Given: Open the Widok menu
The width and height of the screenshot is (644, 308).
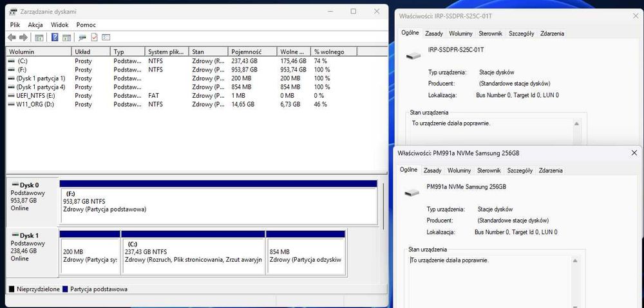Looking at the screenshot, I should 59,25.
